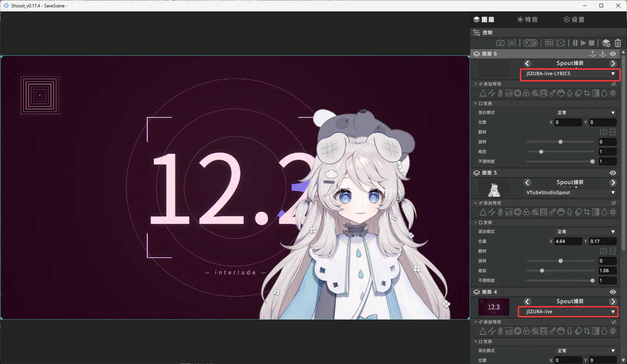This screenshot has height=364, width=627.
Task: Delete layer using the trash icon
Action: pyautogui.click(x=618, y=43)
